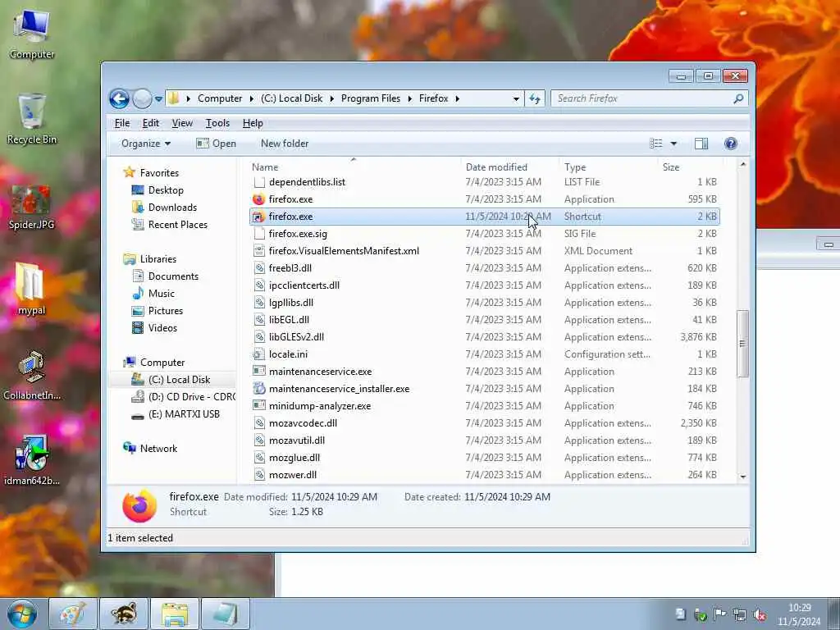Select firefox.exe.sig file
The height and width of the screenshot is (630, 840).
[x=298, y=234]
